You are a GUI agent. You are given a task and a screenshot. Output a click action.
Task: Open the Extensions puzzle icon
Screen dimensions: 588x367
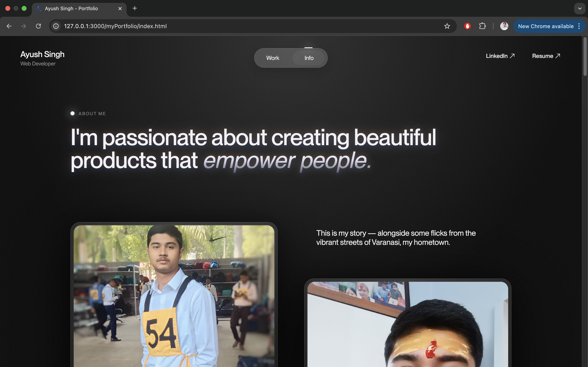click(x=482, y=26)
